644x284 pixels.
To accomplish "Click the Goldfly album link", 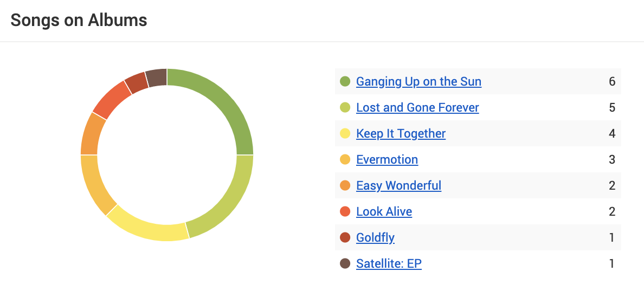I will click(375, 238).
